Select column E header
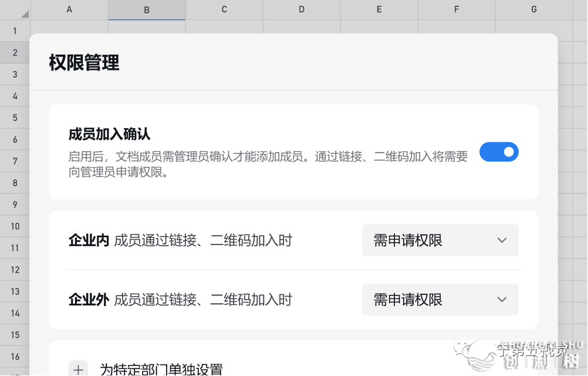Image resolution: width=588 pixels, height=376 pixels. [x=379, y=10]
